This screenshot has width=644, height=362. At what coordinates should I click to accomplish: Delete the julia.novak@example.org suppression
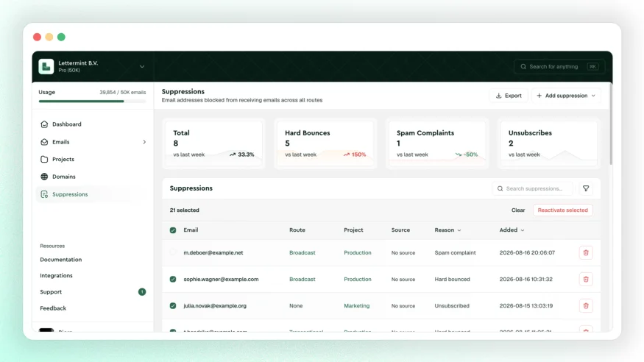click(586, 306)
